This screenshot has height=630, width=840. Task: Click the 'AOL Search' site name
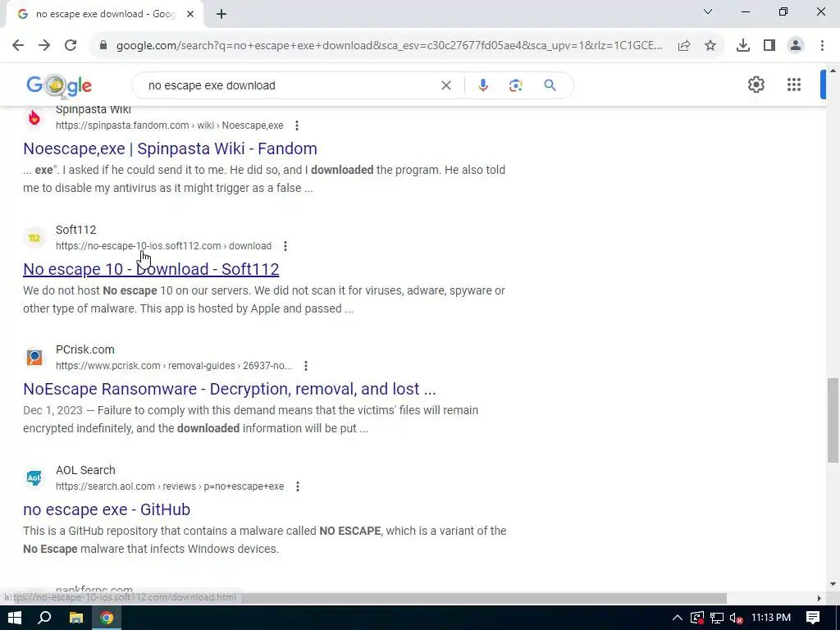tap(85, 470)
